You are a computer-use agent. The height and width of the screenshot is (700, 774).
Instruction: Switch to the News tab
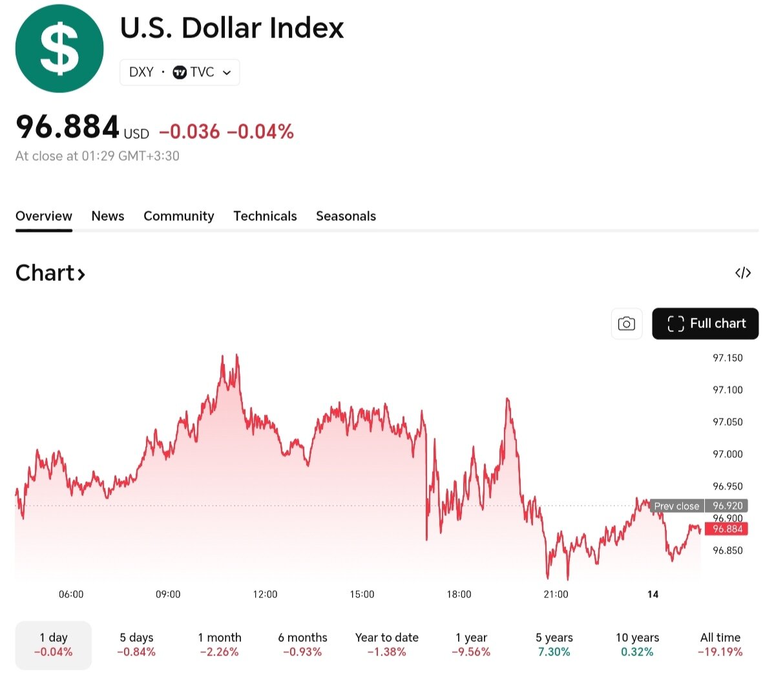click(x=108, y=216)
